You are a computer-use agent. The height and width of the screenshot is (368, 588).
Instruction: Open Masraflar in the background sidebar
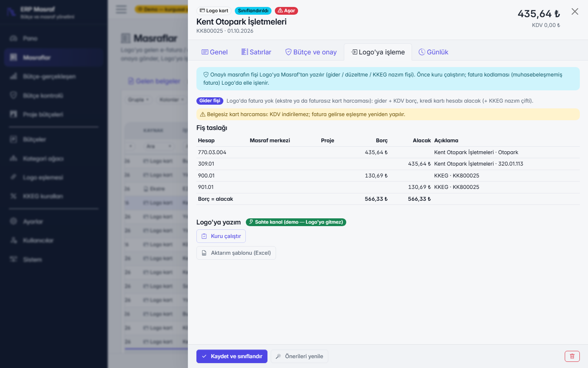click(53, 57)
